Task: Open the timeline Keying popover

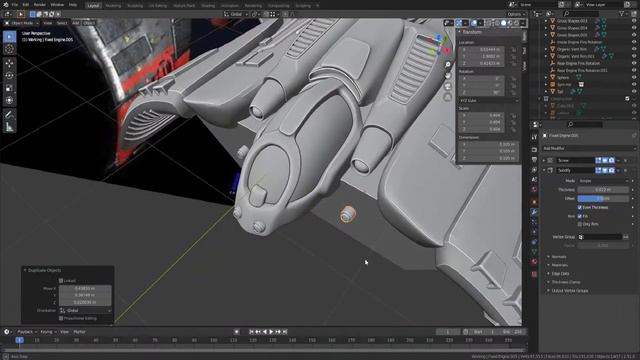Action: pyautogui.click(x=48, y=332)
